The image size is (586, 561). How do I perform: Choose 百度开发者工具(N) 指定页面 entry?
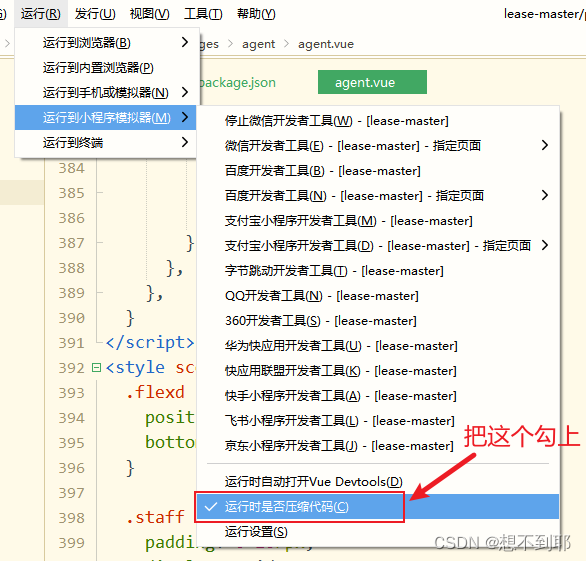[x=378, y=196]
